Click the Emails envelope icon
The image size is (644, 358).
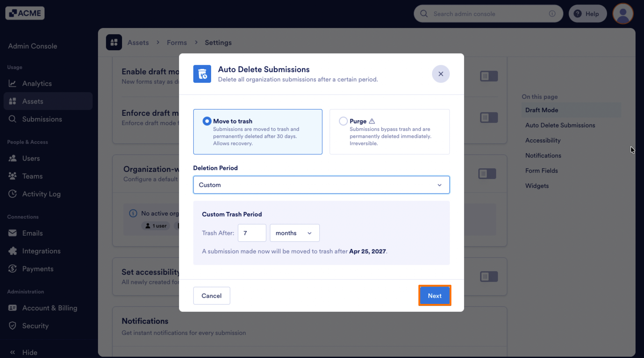click(x=12, y=233)
